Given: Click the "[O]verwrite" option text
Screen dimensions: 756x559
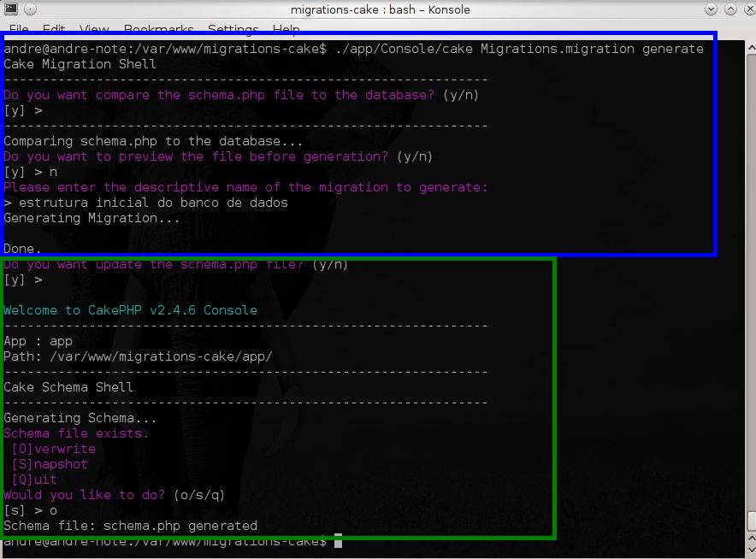Looking at the screenshot, I should [54, 449].
